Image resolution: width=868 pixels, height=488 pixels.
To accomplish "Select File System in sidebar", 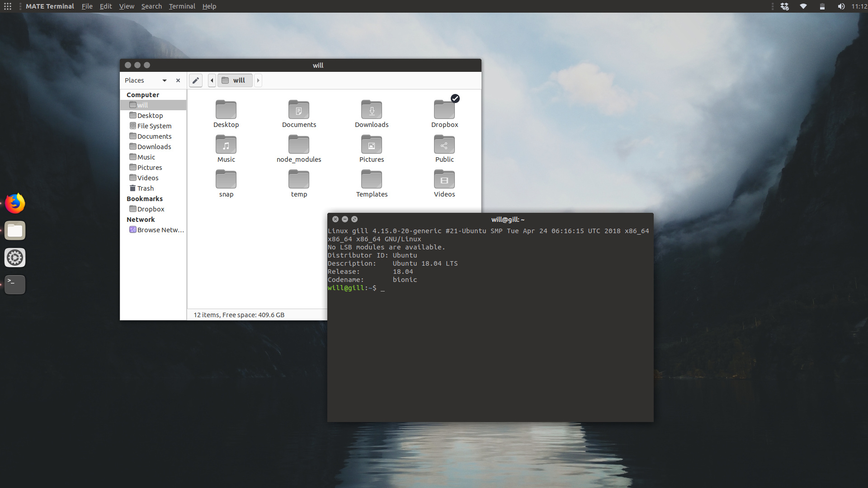I will (154, 126).
